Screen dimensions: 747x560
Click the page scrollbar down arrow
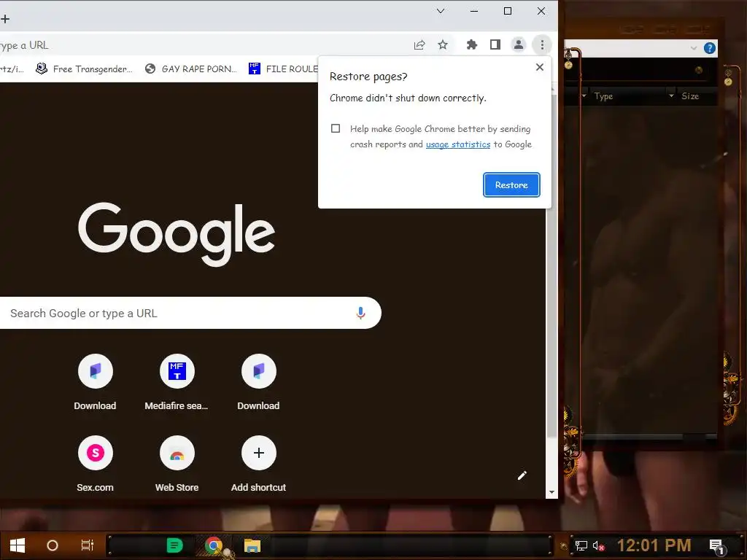(x=551, y=492)
